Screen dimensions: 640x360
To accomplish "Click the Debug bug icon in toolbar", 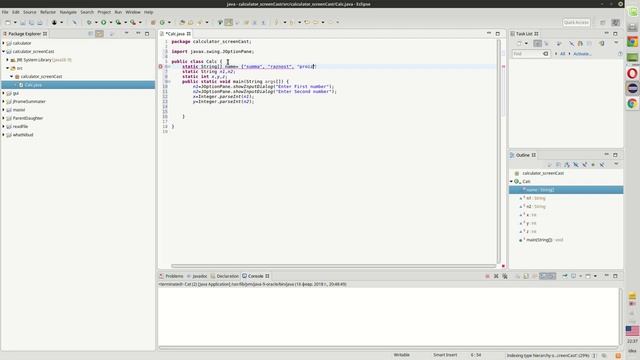I will (x=89, y=22).
